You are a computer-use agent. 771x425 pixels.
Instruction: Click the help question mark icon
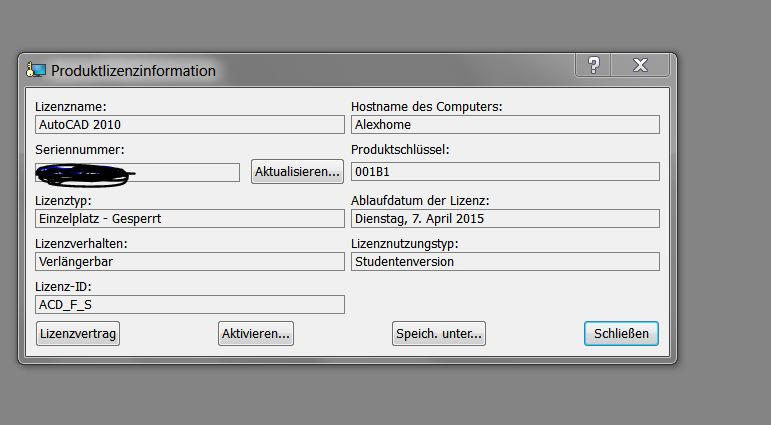tap(593, 65)
